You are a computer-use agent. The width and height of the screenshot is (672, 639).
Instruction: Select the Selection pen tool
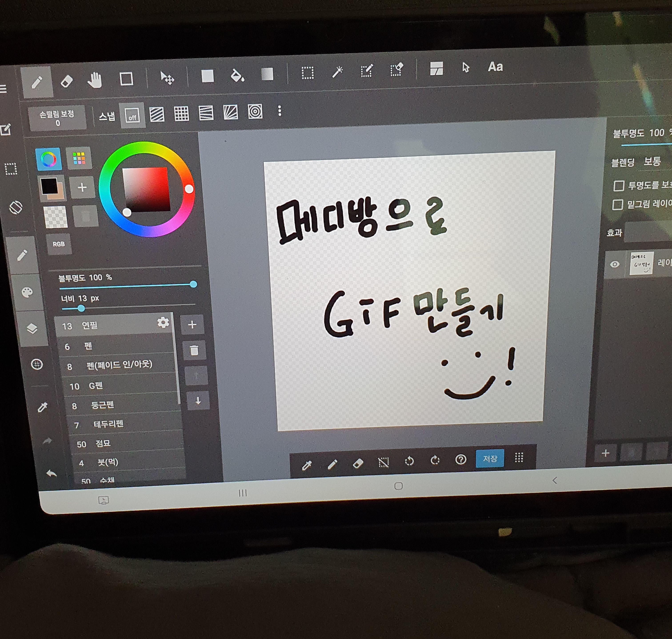point(367,71)
